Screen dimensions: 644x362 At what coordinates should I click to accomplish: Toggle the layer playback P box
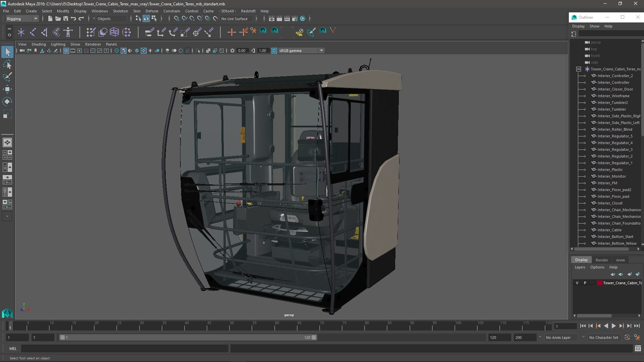(x=585, y=283)
